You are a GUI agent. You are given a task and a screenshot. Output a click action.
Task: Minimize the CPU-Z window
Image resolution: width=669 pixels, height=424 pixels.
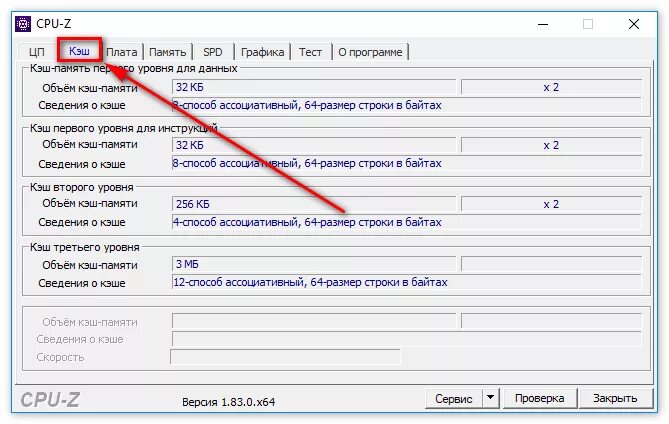tap(543, 24)
